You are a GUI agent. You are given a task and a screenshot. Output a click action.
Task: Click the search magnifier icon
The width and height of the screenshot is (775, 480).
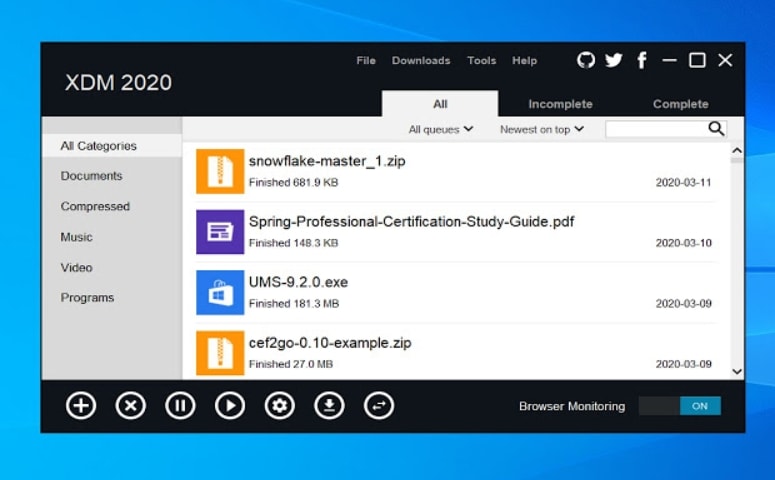point(716,129)
